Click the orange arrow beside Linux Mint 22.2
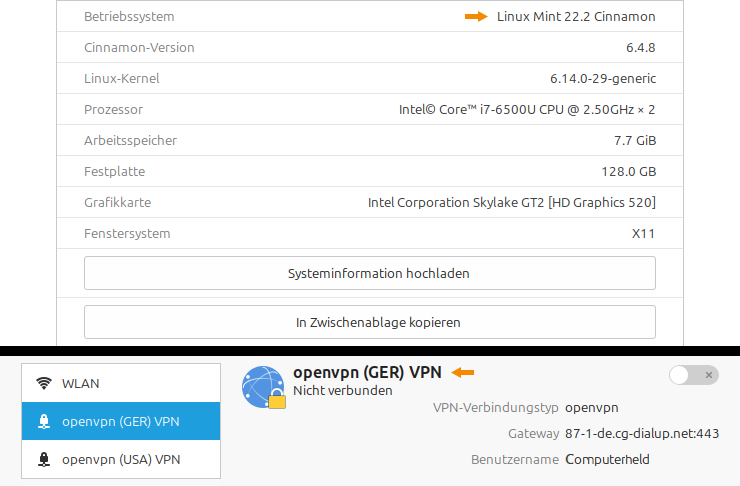This screenshot has height=486, width=740. pos(475,17)
